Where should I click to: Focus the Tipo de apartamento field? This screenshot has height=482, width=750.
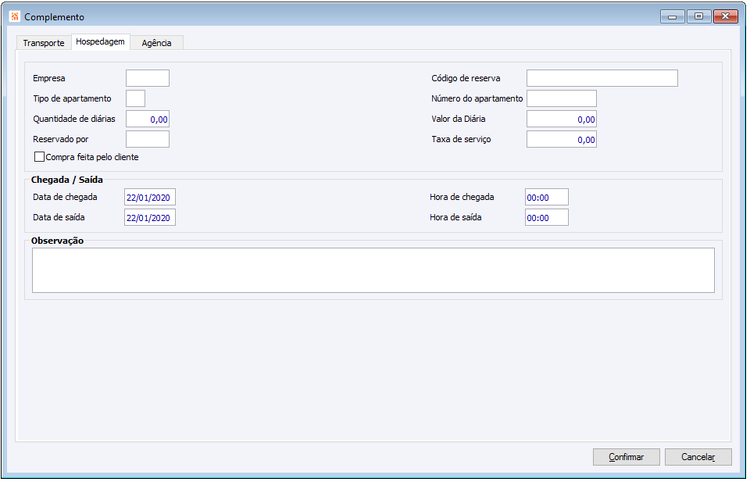click(x=136, y=99)
